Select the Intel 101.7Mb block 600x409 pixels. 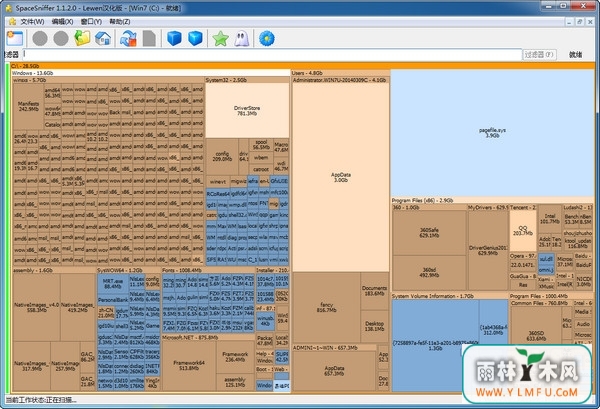550,219
